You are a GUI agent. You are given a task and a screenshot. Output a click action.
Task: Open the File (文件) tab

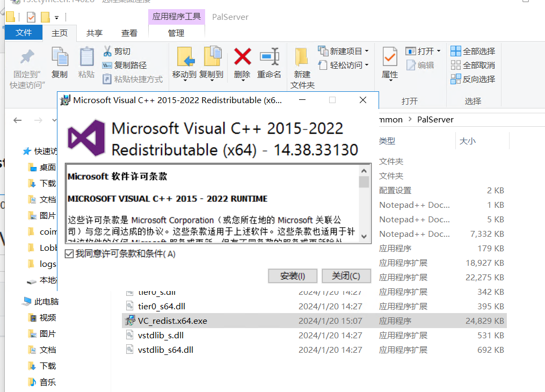tap(23, 33)
